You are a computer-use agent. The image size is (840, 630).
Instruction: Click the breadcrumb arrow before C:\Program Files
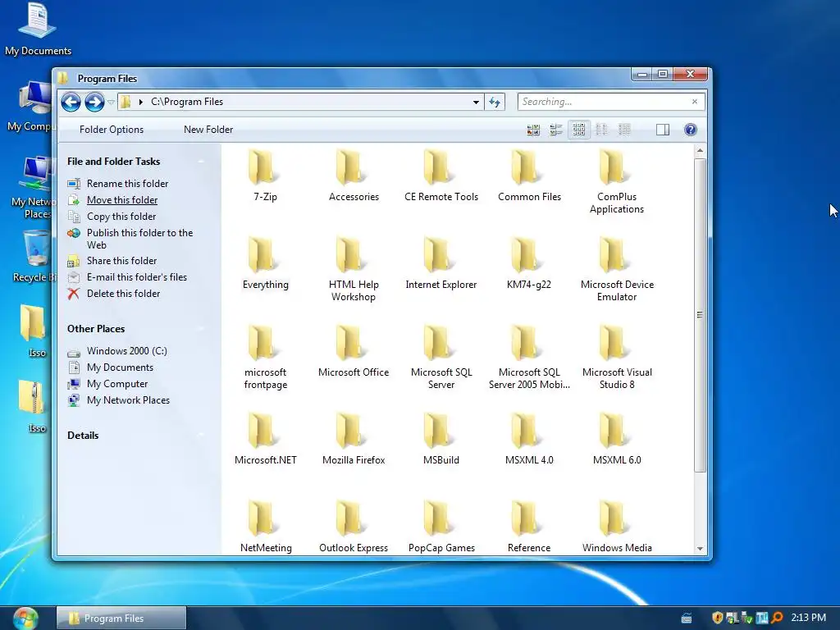coord(141,102)
